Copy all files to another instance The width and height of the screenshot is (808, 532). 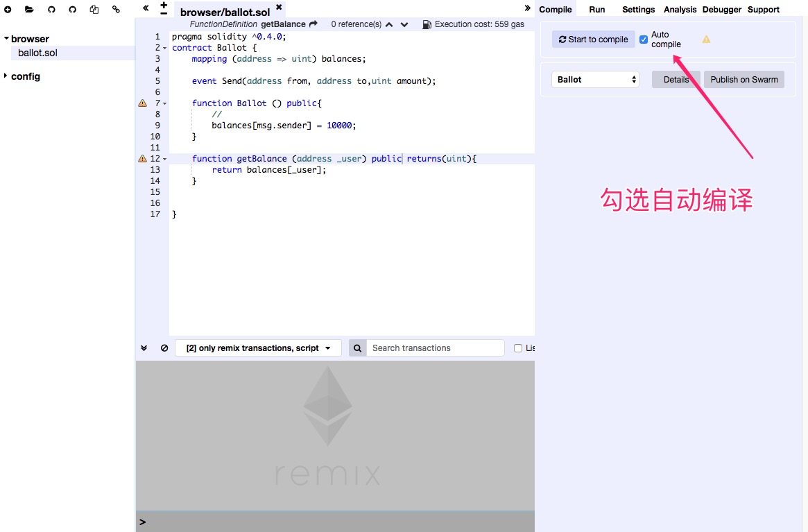coord(94,9)
